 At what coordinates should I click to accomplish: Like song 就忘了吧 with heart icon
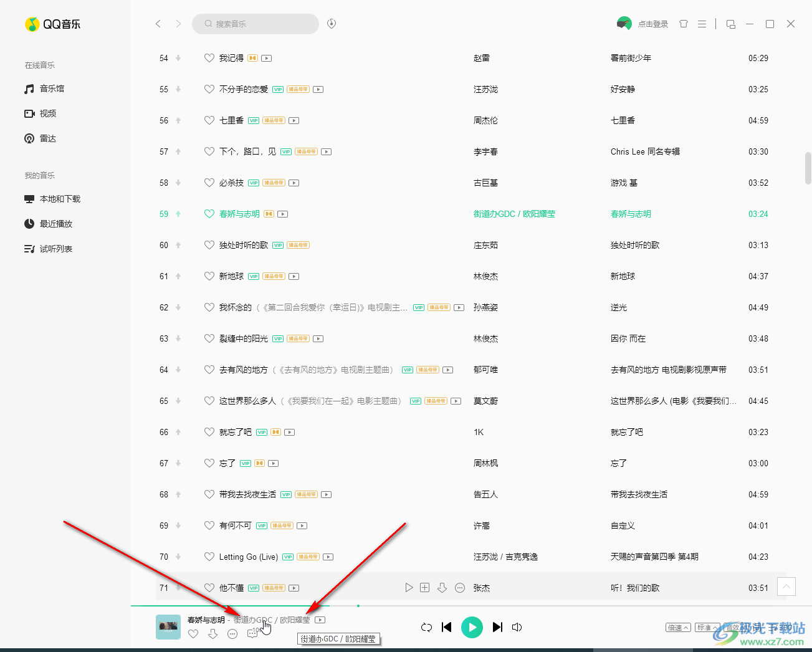point(209,432)
